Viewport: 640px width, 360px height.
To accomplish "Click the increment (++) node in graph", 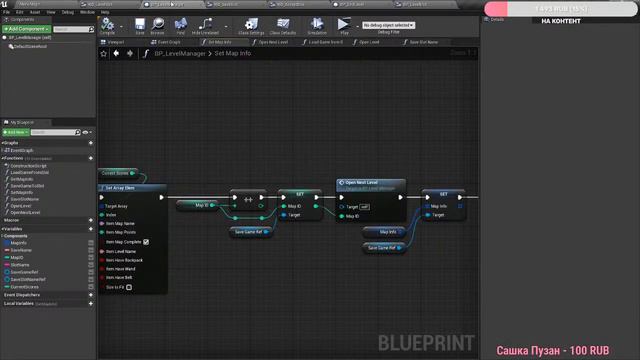I will [248, 200].
